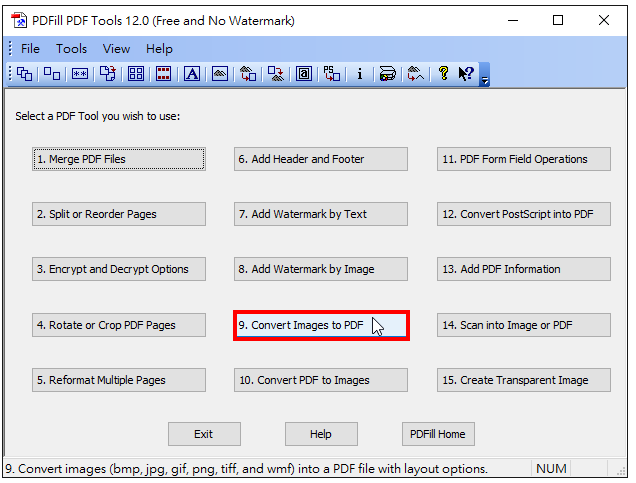Select 14. Scan into Image or PDF

[x=524, y=325]
